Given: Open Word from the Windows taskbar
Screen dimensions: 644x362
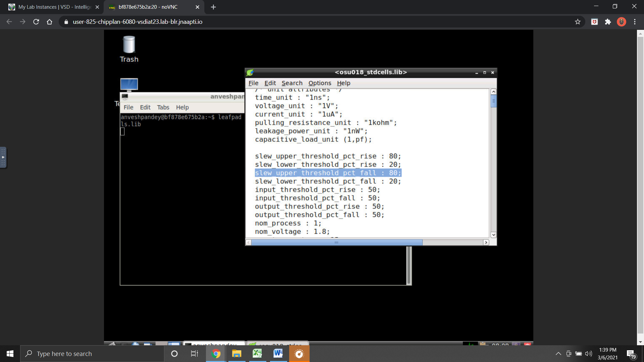Looking at the screenshot, I should (278, 354).
